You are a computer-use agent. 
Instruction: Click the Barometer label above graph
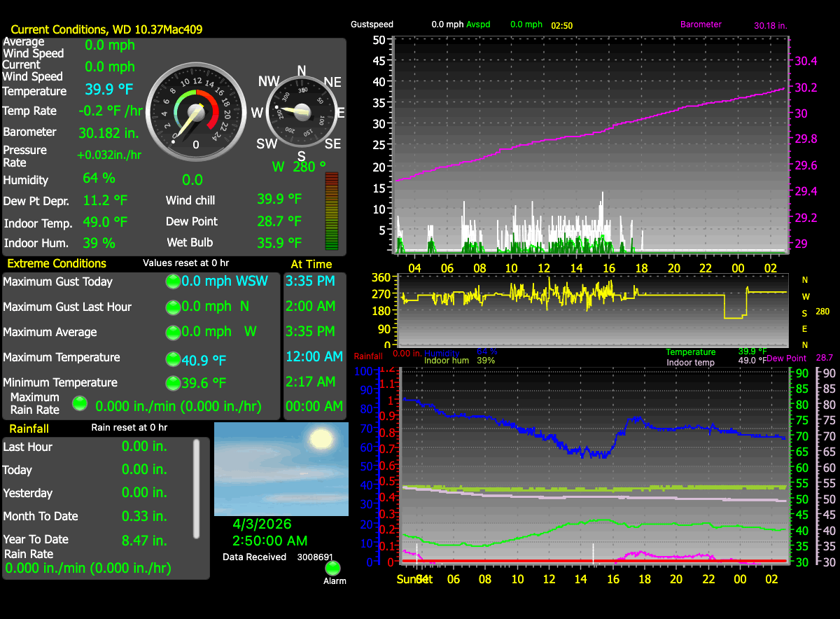click(701, 25)
